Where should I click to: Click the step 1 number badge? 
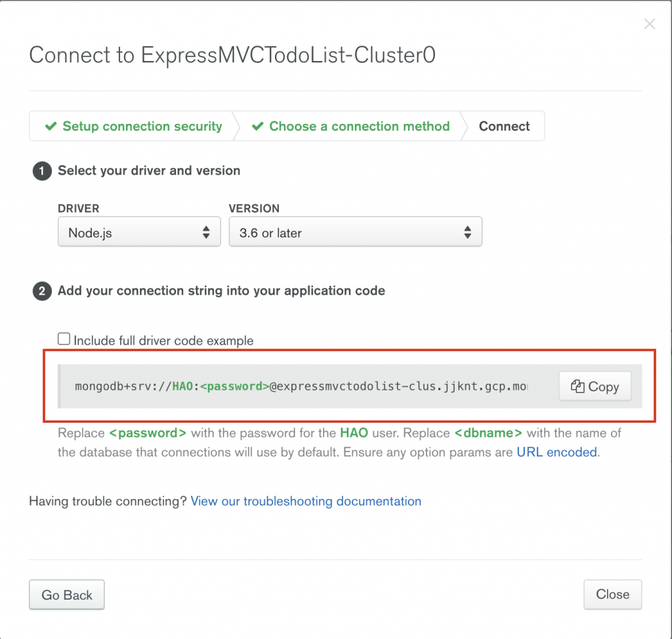point(41,171)
